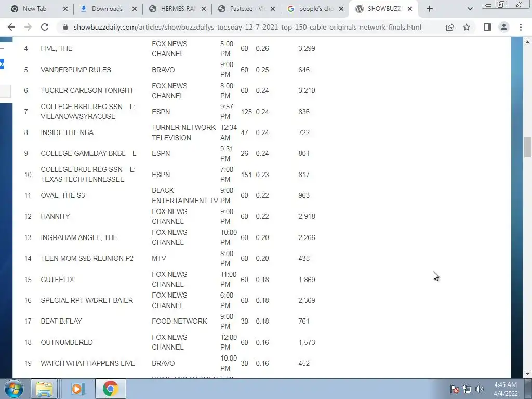Click the BLACK ENTERTAINMENT TV cell
Viewport: 532px width, 399px height.
coord(185,195)
